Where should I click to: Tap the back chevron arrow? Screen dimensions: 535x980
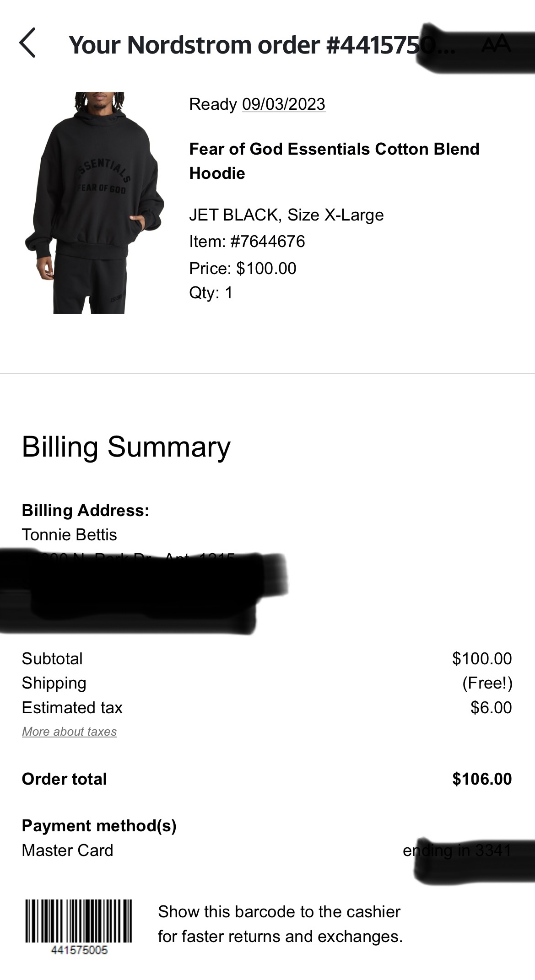pyautogui.click(x=27, y=43)
